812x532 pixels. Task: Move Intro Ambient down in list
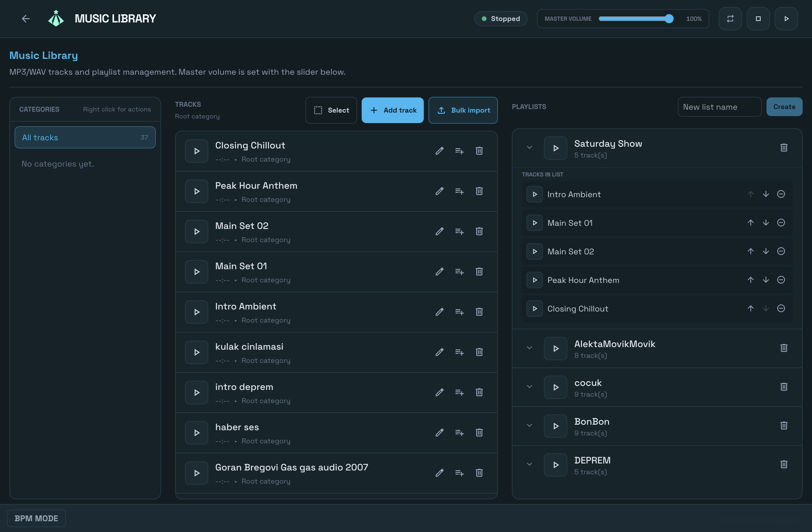click(766, 194)
